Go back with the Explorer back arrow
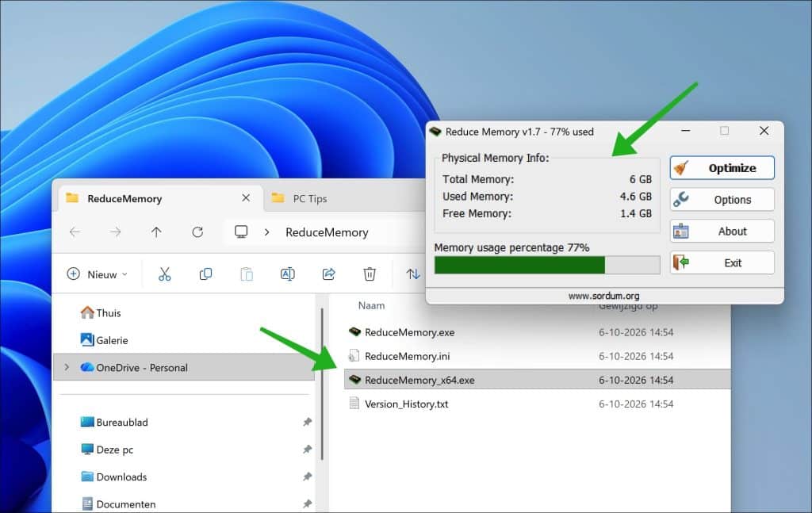Image resolution: width=812 pixels, height=513 pixels. [75, 232]
